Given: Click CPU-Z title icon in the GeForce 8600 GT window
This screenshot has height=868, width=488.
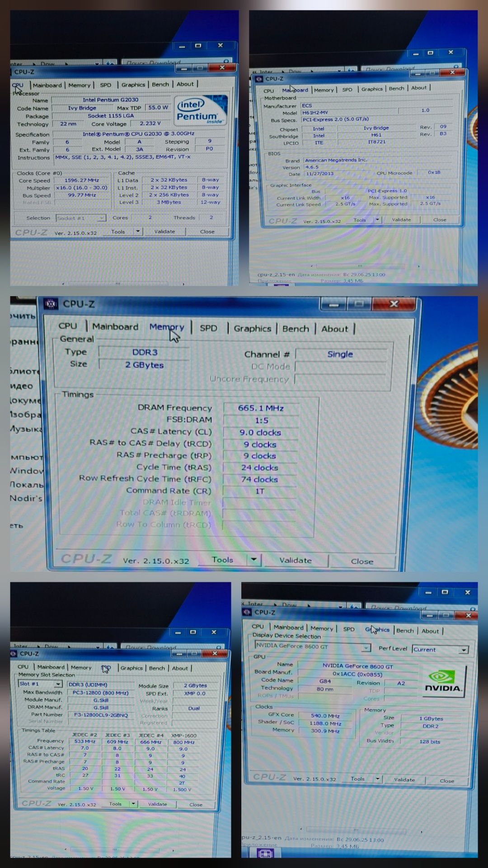Looking at the screenshot, I should point(247,612).
